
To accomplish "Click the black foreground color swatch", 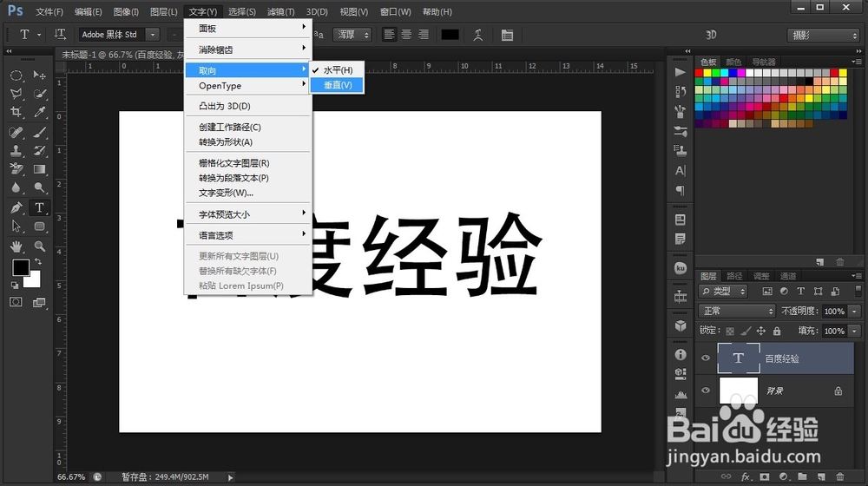I will (21, 267).
